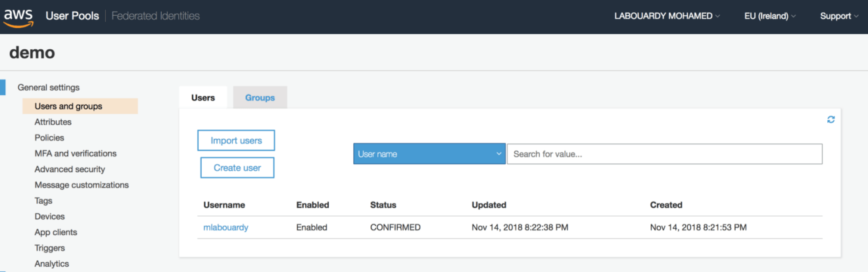
Task: Expand the LABOUARDY MOHAMED account menu
Action: click(667, 16)
